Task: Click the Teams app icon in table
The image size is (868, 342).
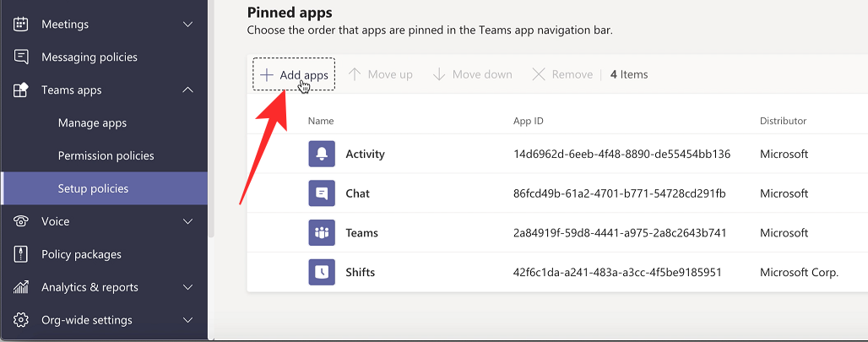Action: tap(322, 232)
